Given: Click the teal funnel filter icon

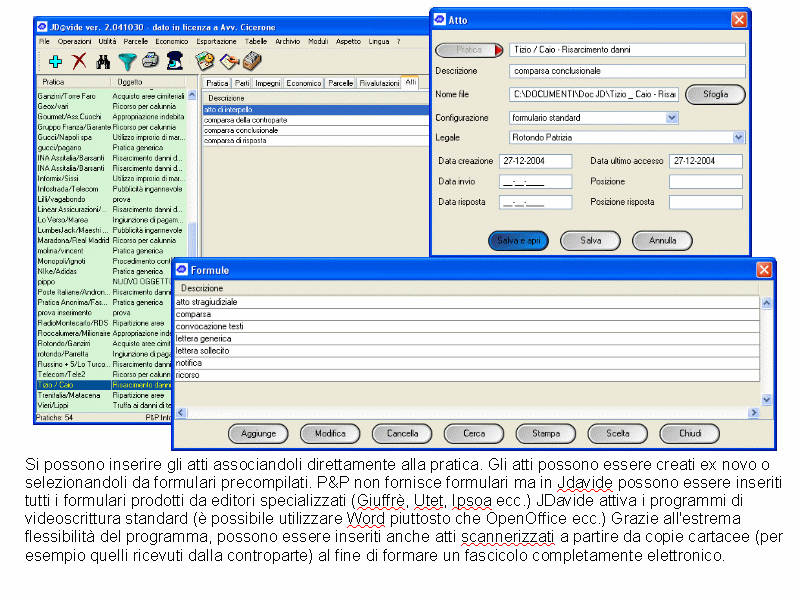Looking at the screenshot, I should [127, 62].
